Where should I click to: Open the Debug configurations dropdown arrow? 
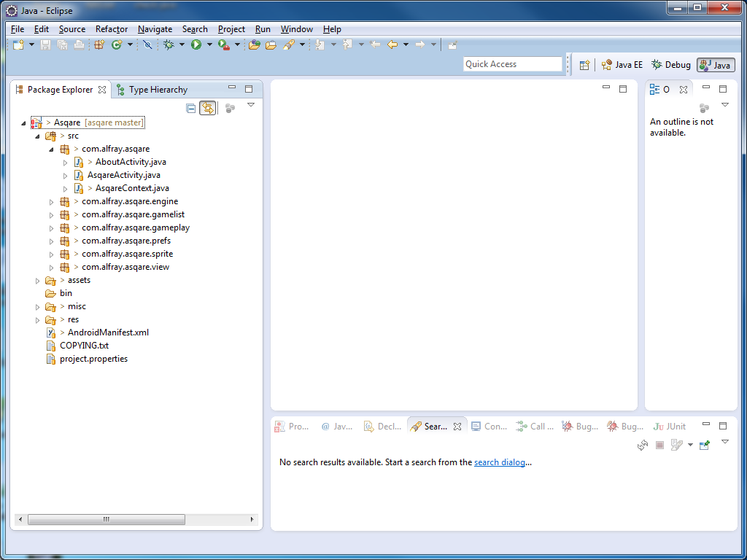(182, 44)
